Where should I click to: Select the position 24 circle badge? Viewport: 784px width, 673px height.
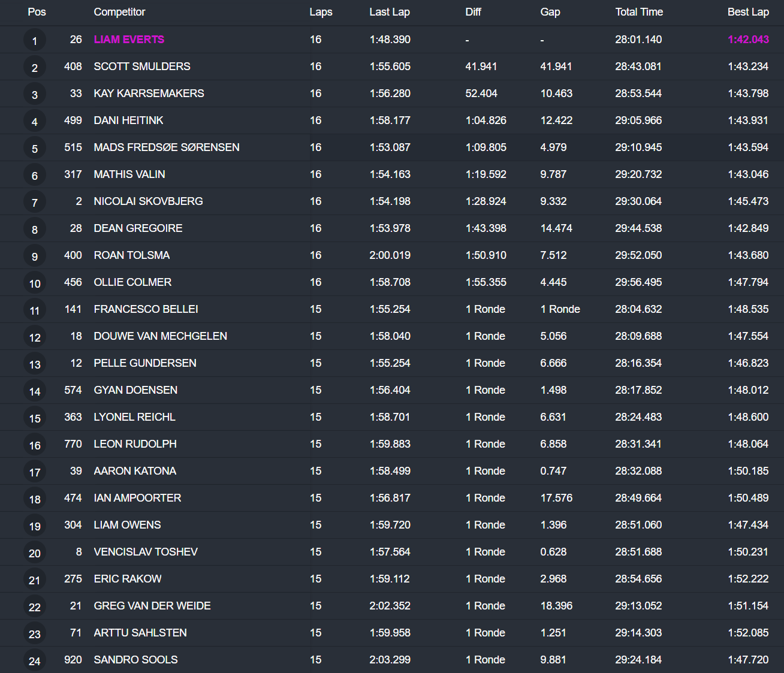pyautogui.click(x=35, y=661)
